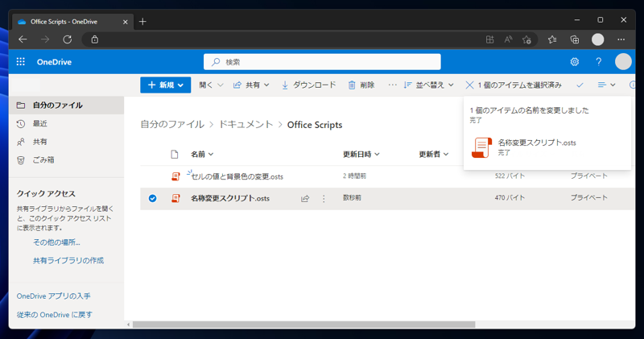Open その他の場所... link

tap(56, 242)
